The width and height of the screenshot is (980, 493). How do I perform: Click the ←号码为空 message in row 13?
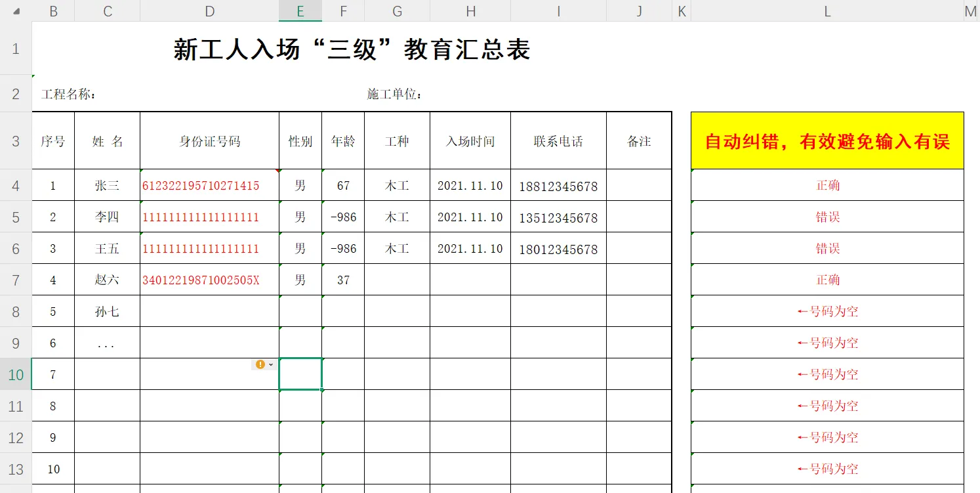(x=827, y=469)
